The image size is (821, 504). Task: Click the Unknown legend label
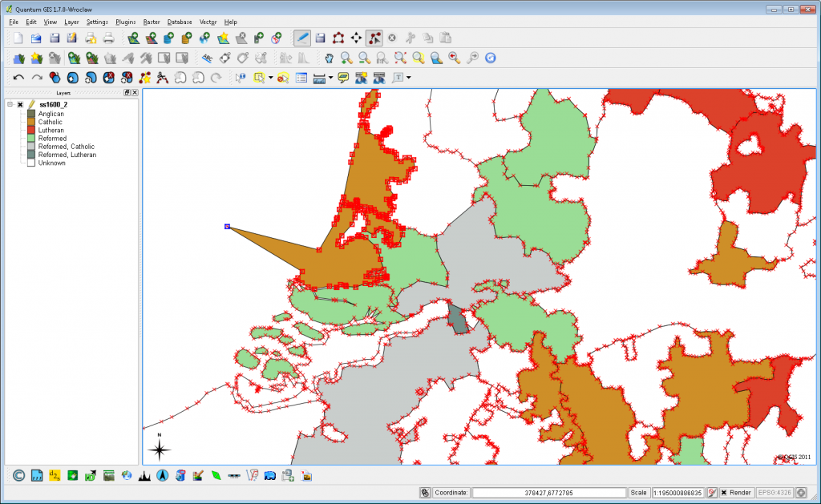[52, 163]
